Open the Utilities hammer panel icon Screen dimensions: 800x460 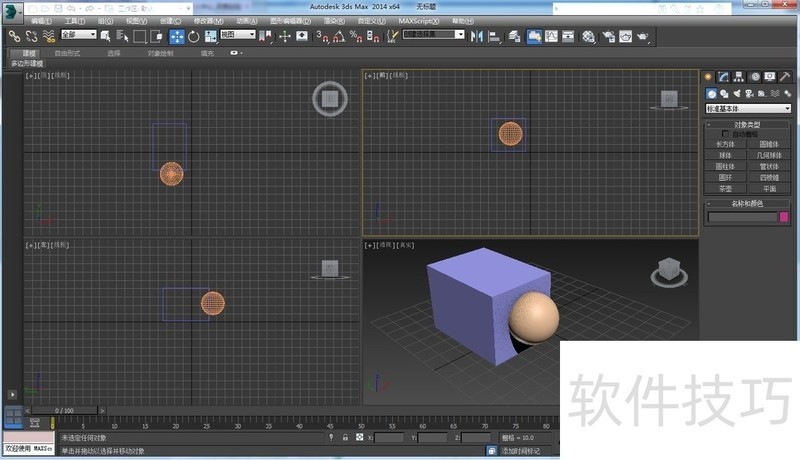(785, 76)
